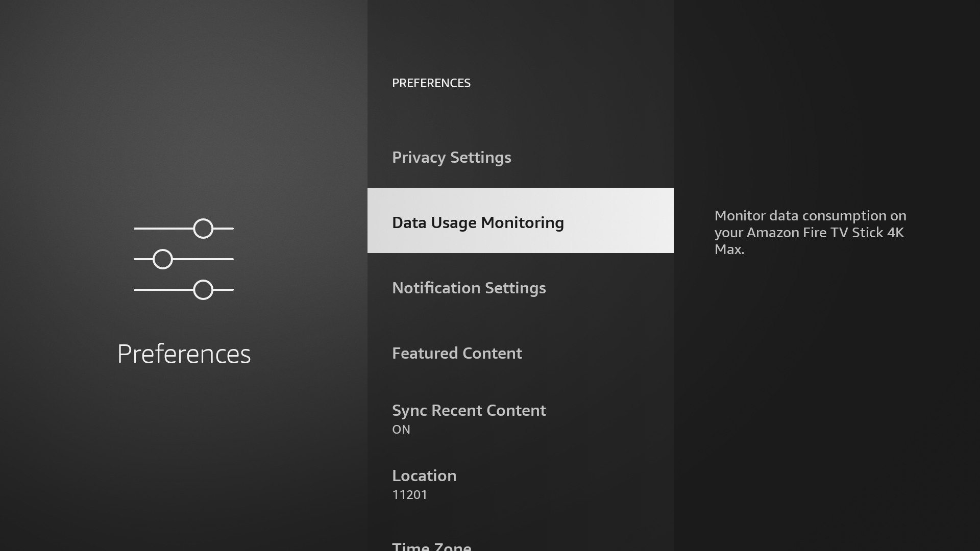Select the top slider knob in Preferences icon

click(203, 228)
